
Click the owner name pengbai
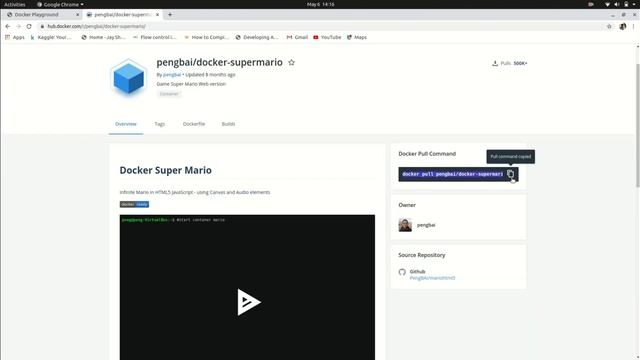(x=426, y=225)
